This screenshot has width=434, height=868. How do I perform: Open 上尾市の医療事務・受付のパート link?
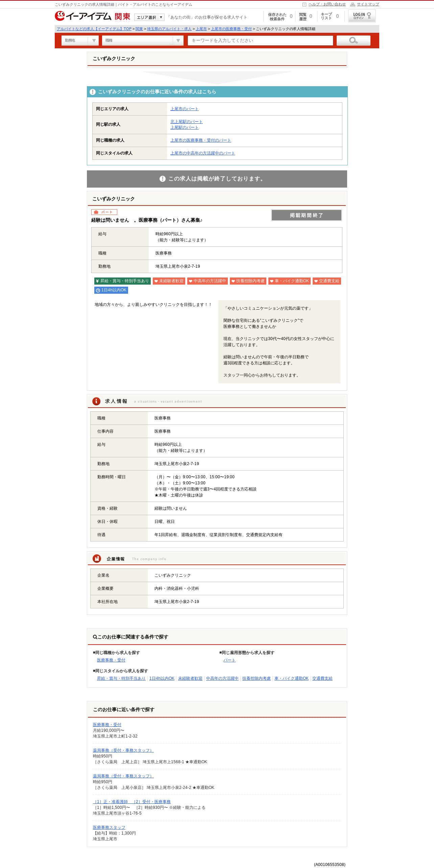coord(200,140)
